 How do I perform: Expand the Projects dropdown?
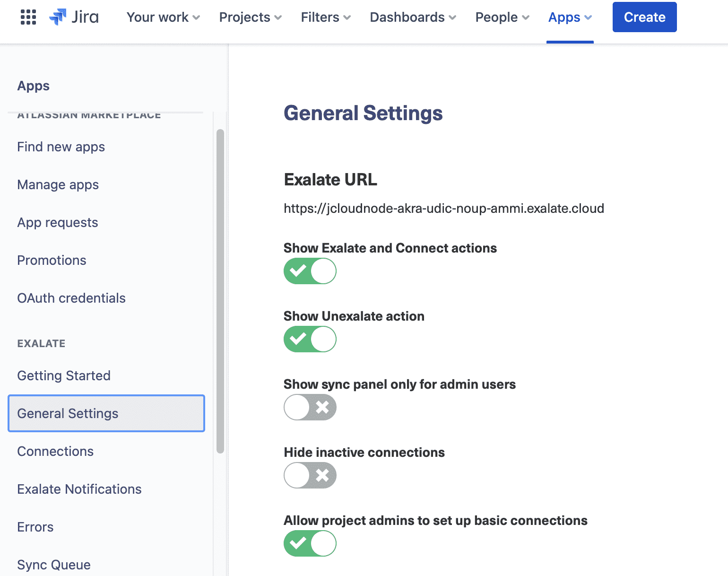click(x=250, y=17)
